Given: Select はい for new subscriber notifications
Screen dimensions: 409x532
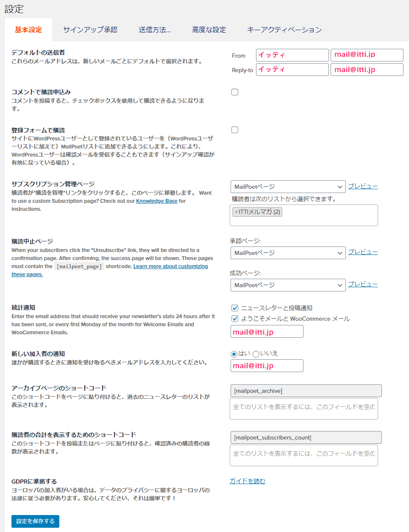Looking at the screenshot, I should pyautogui.click(x=234, y=354).
